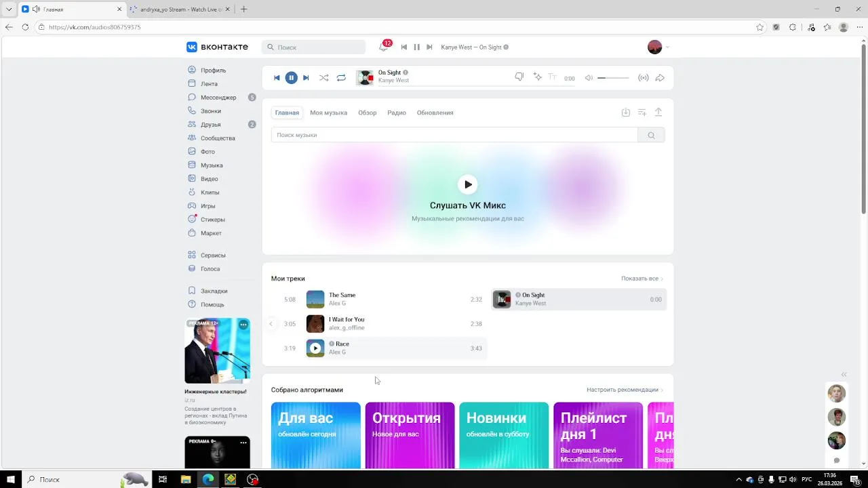Open profile menu dropdown arrow in header
Image resolution: width=868 pixels, height=488 pixels.
pyautogui.click(x=668, y=47)
